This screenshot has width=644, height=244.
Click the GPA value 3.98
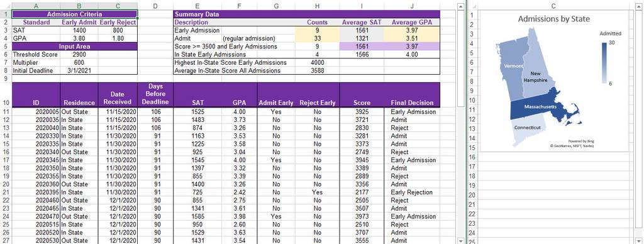(x=239, y=216)
